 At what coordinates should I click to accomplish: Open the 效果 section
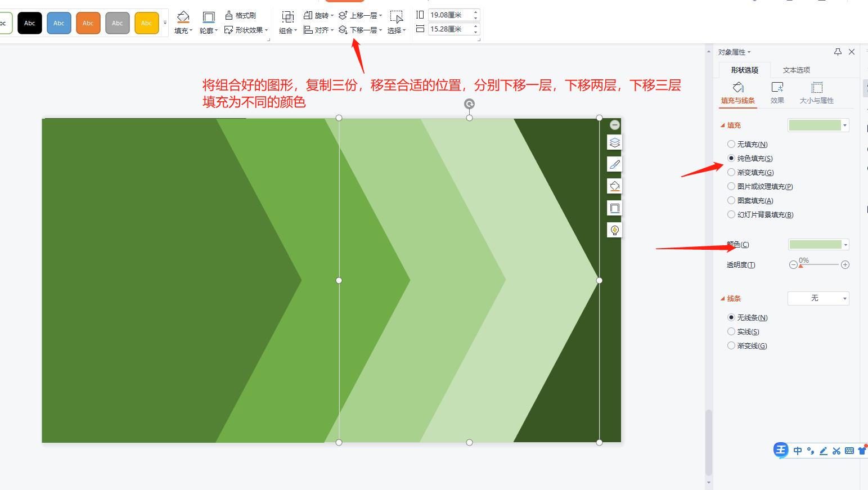(777, 93)
